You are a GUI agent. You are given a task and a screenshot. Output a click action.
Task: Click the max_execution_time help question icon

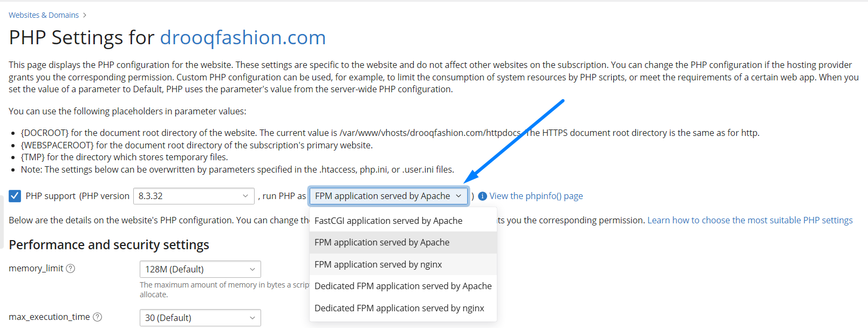click(x=97, y=317)
